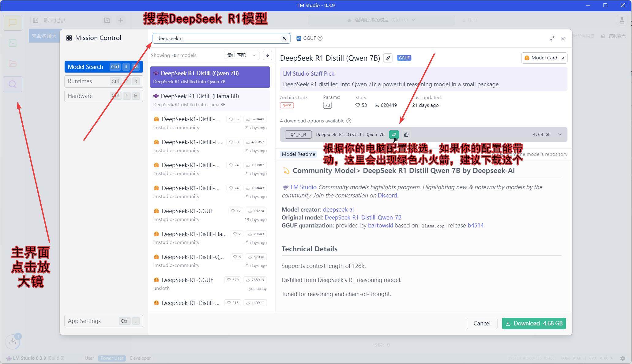Select Q4_K_M quantization tag
This screenshot has width=632, height=364.
click(x=298, y=135)
